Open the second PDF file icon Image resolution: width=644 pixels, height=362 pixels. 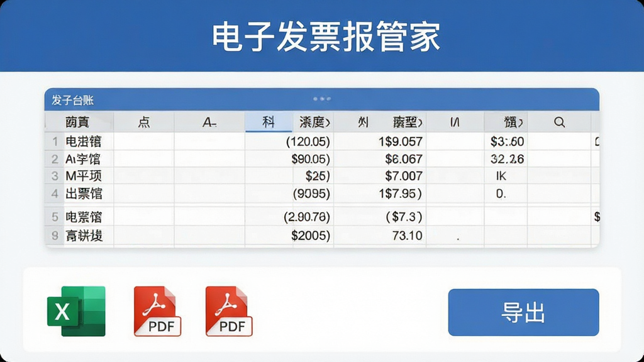[229, 311]
